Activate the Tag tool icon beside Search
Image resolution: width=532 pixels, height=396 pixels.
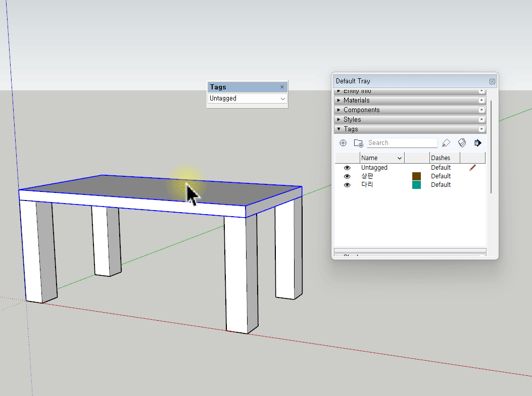[446, 143]
